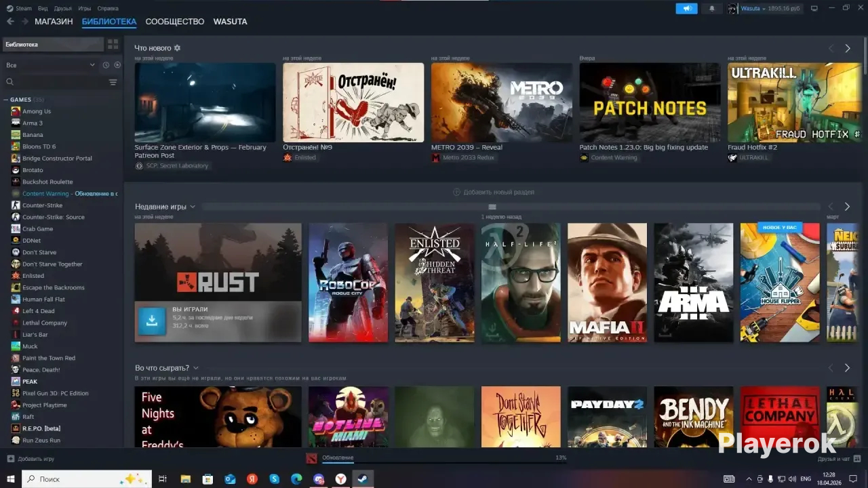Show next recent games arrow
868x488 pixels.
(847, 207)
